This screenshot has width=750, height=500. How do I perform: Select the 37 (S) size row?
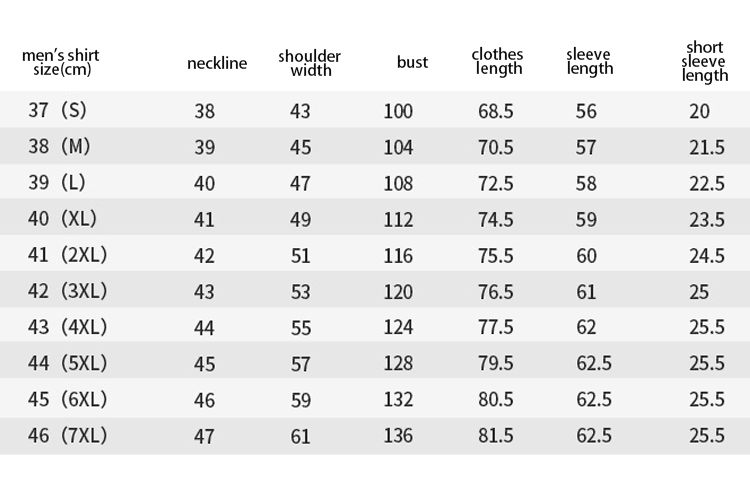(375, 110)
